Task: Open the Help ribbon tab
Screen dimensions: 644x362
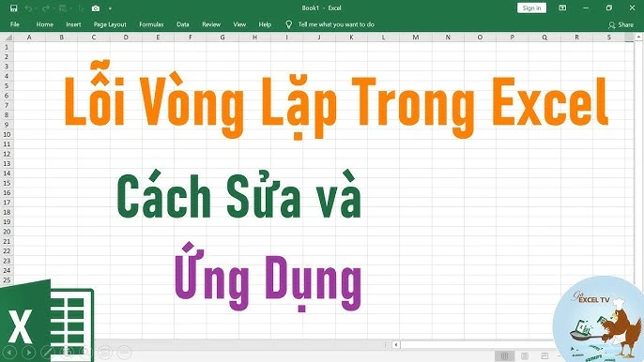Action: click(x=265, y=24)
